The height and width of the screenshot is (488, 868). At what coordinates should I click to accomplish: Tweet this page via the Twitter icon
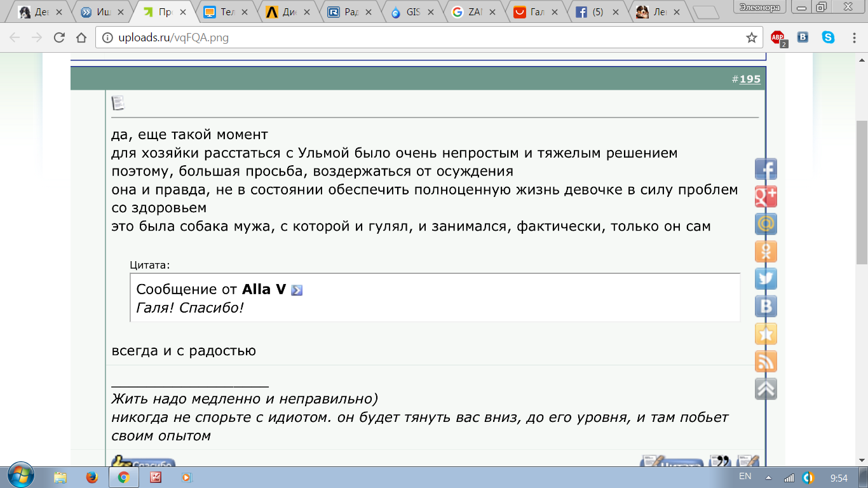(x=766, y=279)
